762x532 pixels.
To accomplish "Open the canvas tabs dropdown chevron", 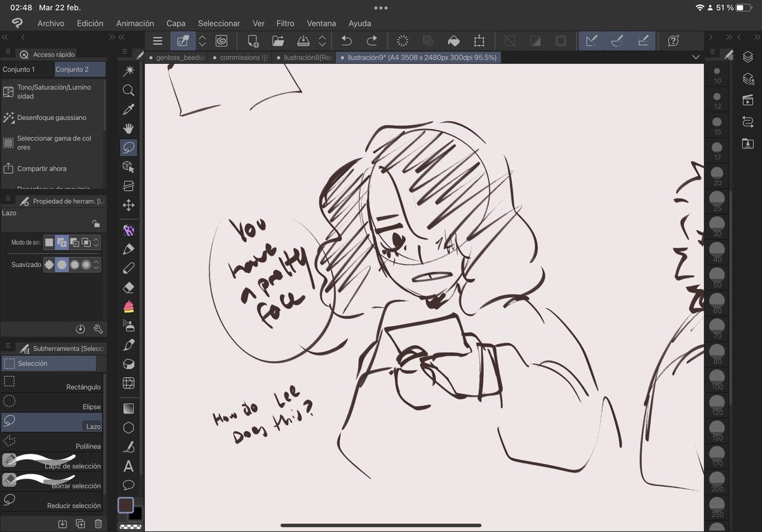I will 695,57.
